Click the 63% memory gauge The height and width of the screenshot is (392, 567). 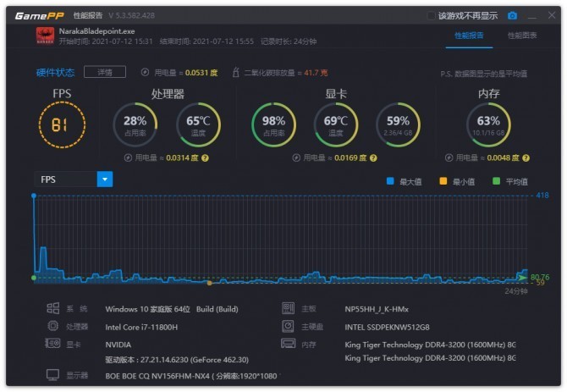click(x=488, y=124)
